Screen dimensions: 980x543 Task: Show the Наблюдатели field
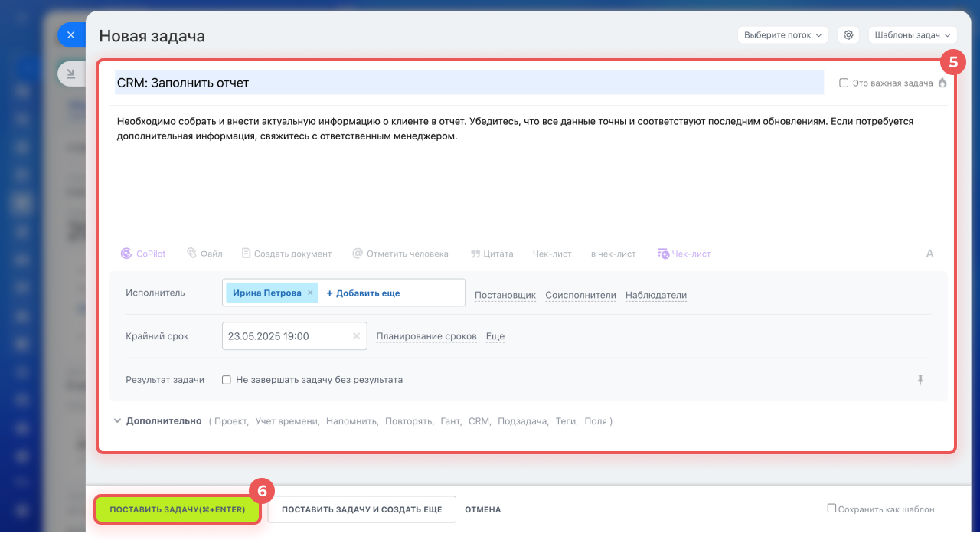point(656,295)
